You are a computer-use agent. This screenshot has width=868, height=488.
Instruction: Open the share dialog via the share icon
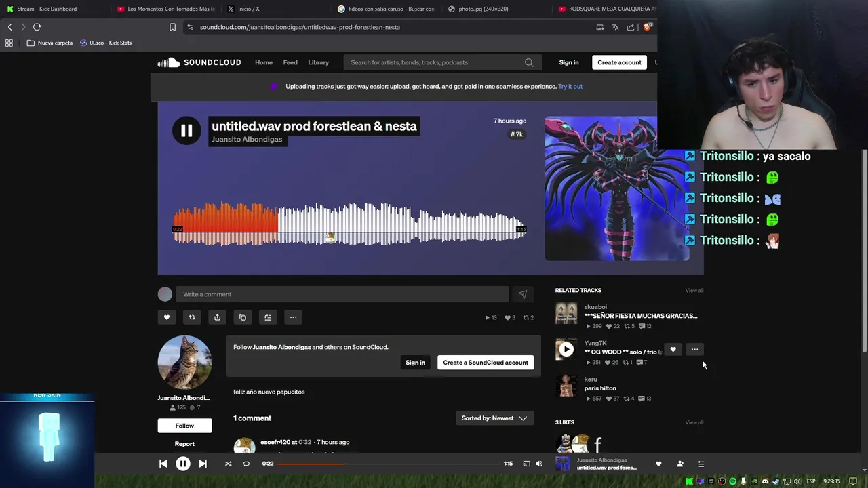(x=217, y=317)
